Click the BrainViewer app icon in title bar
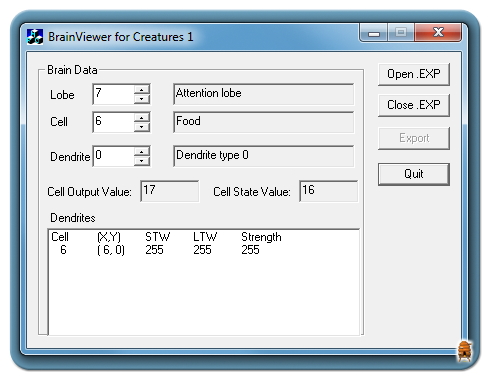 [x=35, y=37]
